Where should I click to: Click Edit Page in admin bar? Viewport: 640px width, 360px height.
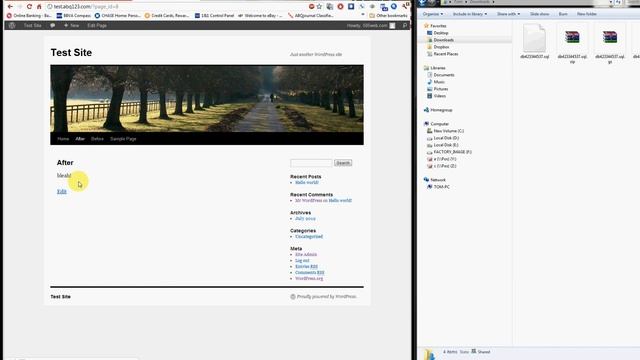97,25
